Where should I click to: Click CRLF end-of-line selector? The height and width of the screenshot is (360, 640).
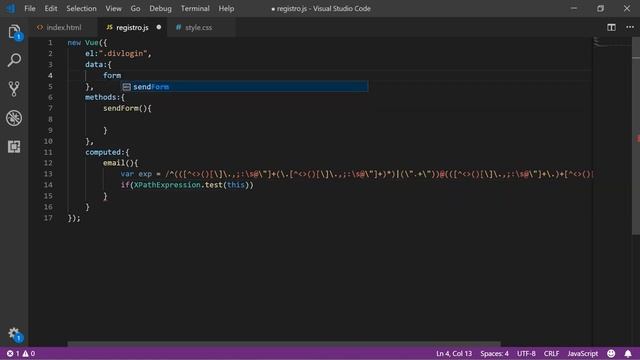pyautogui.click(x=551, y=353)
